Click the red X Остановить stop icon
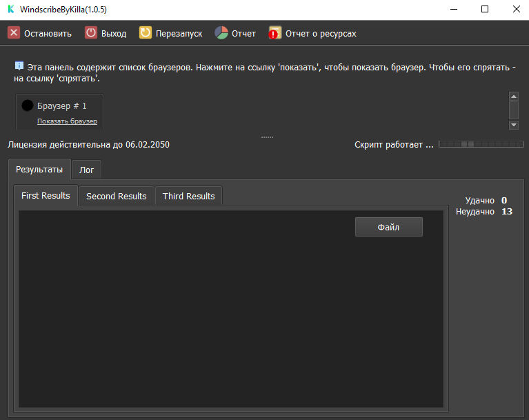Screen dimensions: 529x420 pyautogui.click(x=14, y=33)
